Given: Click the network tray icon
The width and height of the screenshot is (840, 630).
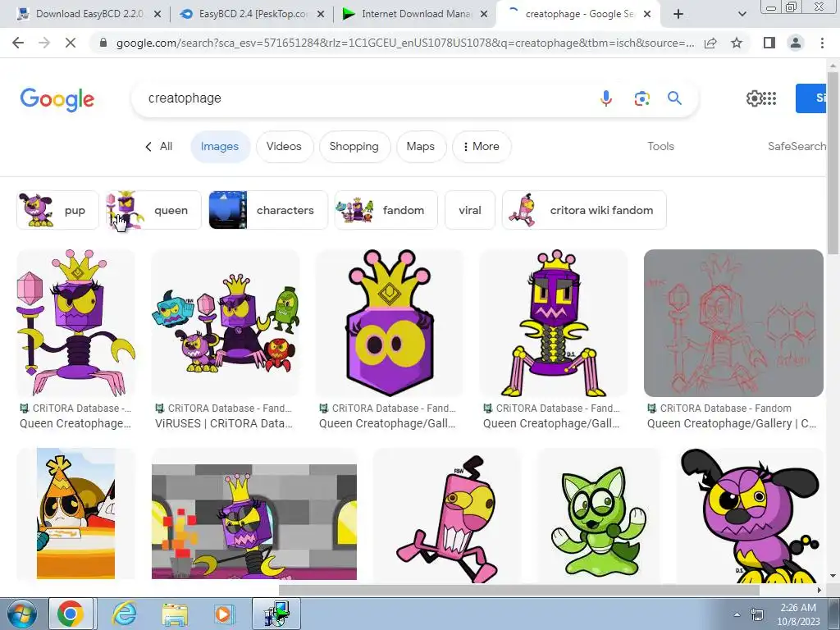Looking at the screenshot, I should click(x=757, y=614).
